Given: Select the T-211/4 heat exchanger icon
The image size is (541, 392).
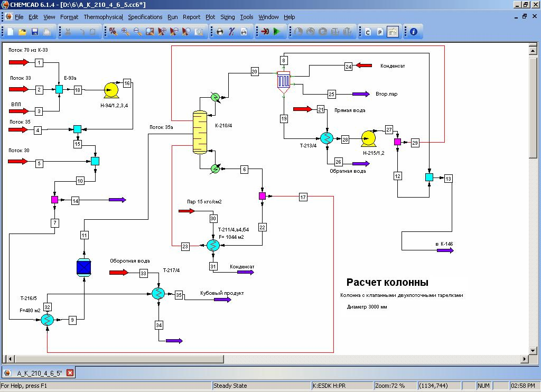Looking at the screenshot, I should pos(213,245).
